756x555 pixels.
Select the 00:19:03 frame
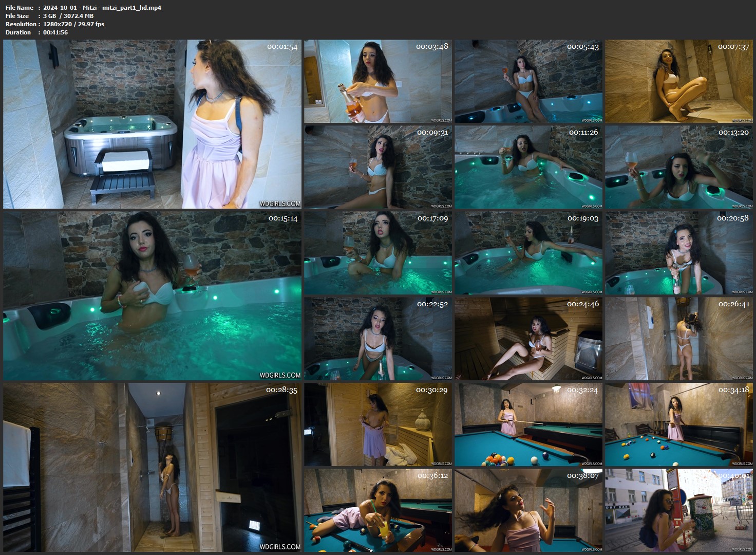click(528, 253)
